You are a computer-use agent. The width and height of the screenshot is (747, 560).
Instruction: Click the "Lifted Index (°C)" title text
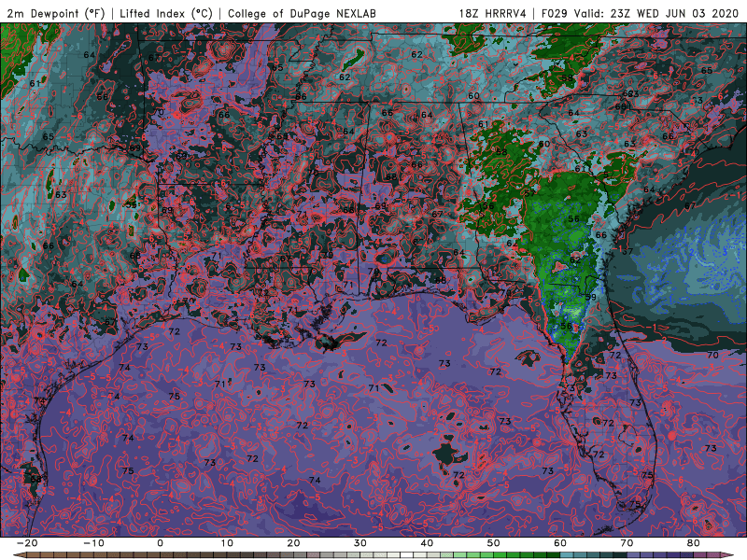pos(166,14)
